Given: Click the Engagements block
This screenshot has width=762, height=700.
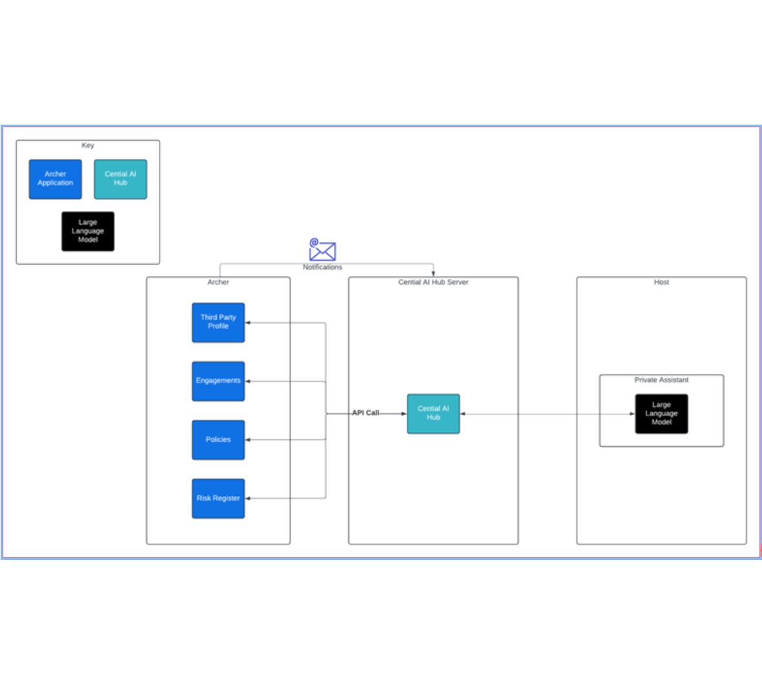Looking at the screenshot, I should tap(218, 381).
